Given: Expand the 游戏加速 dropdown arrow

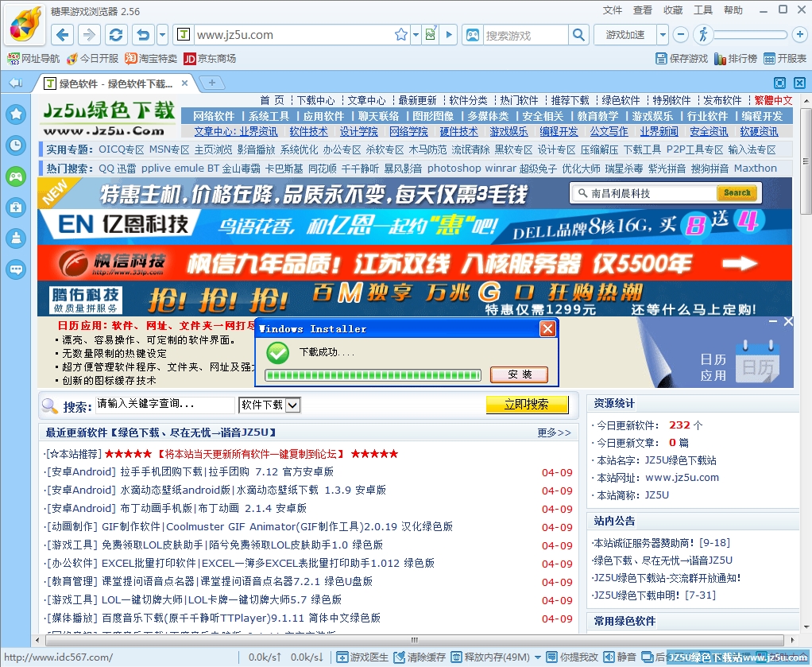Looking at the screenshot, I should 663,35.
